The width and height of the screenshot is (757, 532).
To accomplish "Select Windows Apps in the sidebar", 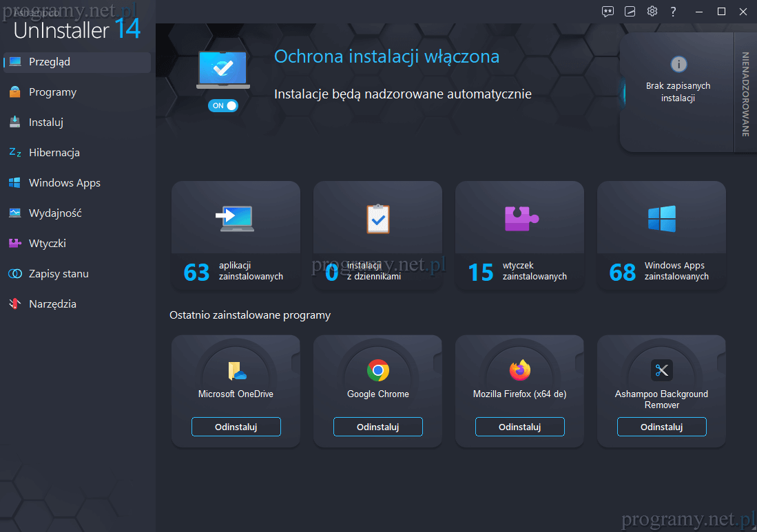I will pos(64,183).
